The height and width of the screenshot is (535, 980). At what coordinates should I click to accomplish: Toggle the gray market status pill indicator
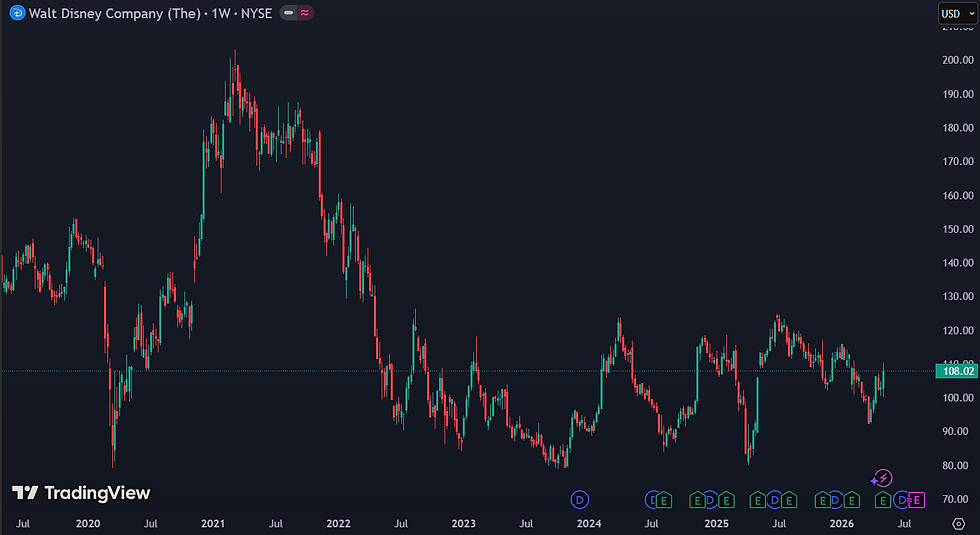[288, 12]
